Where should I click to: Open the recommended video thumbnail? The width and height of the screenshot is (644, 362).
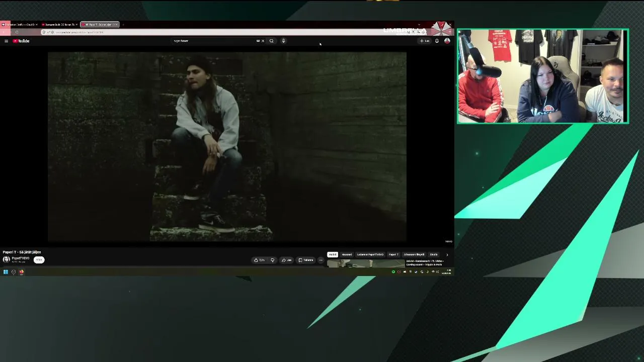coord(366,263)
